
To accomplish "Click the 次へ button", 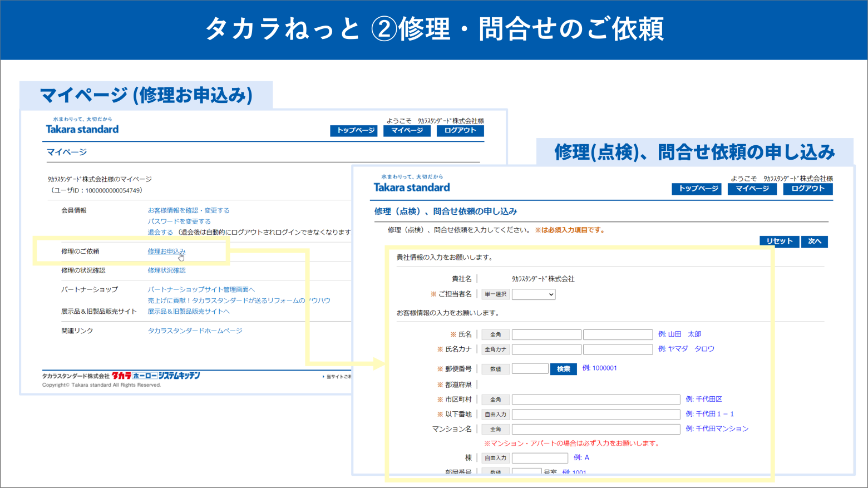I will click(815, 241).
